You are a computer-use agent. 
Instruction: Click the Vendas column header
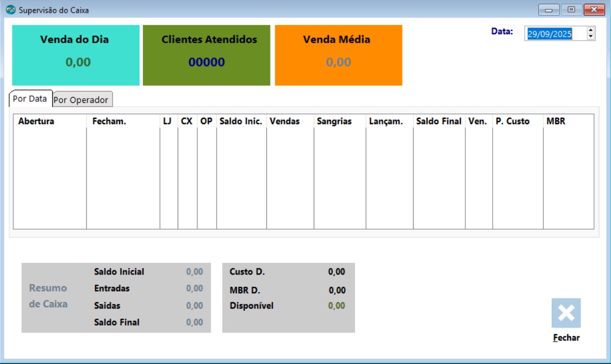(x=290, y=121)
